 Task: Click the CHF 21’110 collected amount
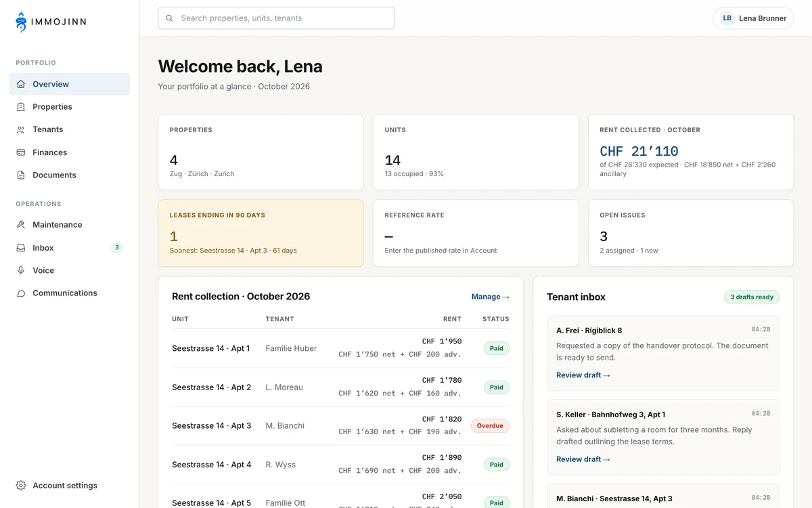(x=639, y=152)
